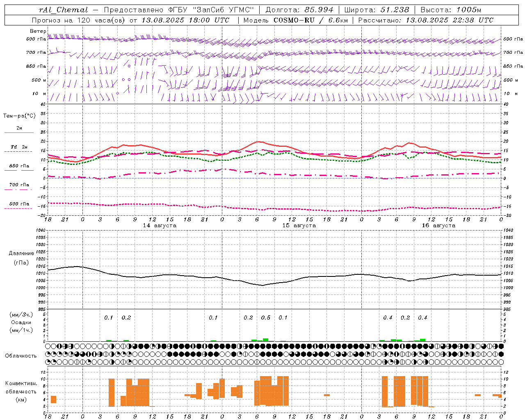Click the 10 м wind level label on left

click(39, 94)
